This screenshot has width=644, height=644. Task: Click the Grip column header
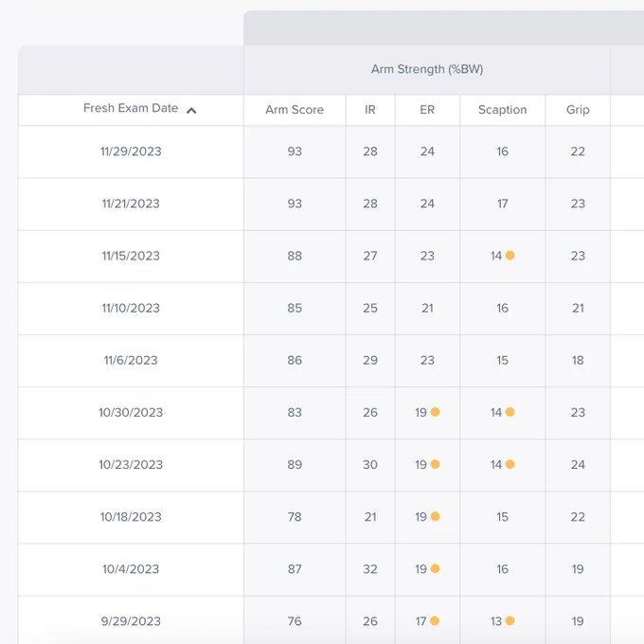pos(578,110)
